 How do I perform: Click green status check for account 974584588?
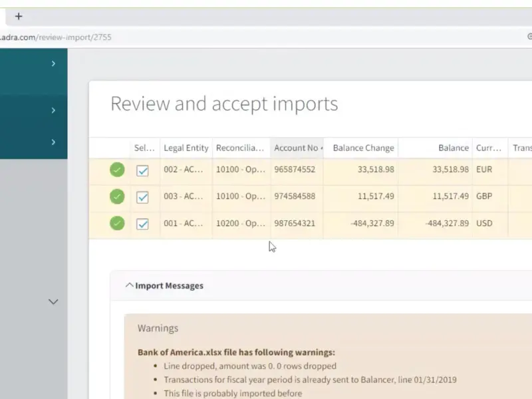(117, 196)
